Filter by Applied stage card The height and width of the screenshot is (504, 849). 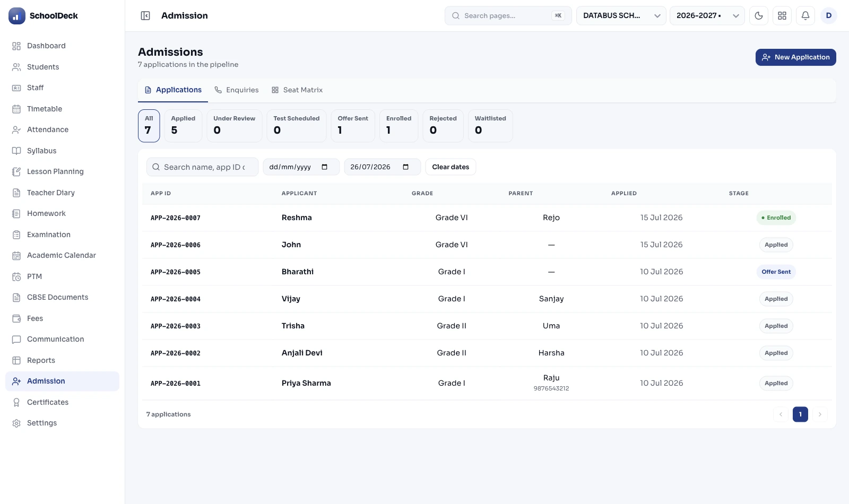pyautogui.click(x=183, y=126)
